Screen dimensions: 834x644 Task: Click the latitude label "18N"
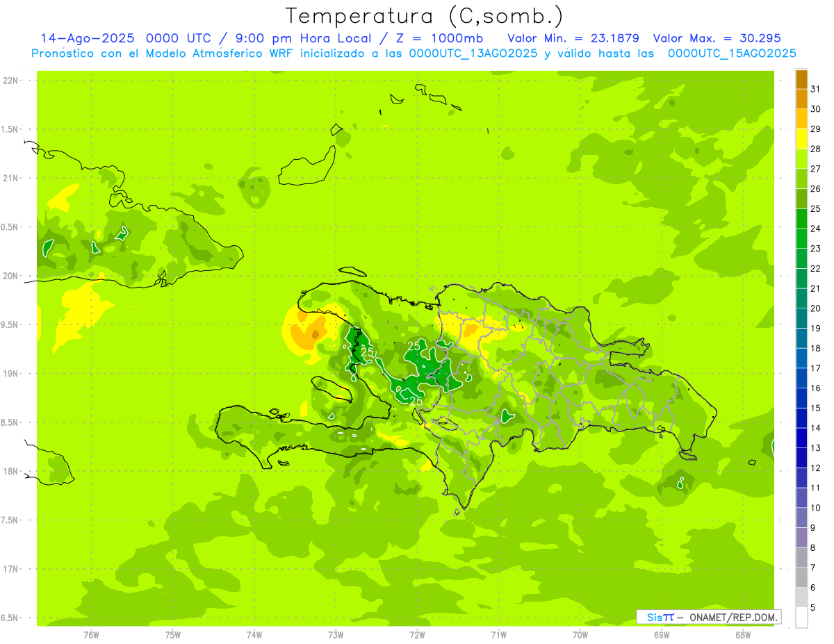click(x=10, y=471)
